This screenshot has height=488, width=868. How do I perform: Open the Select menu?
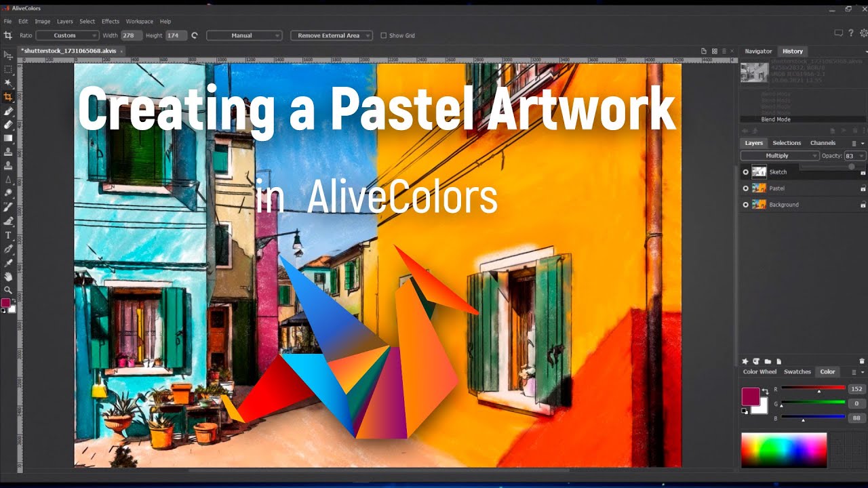(x=87, y=22)
